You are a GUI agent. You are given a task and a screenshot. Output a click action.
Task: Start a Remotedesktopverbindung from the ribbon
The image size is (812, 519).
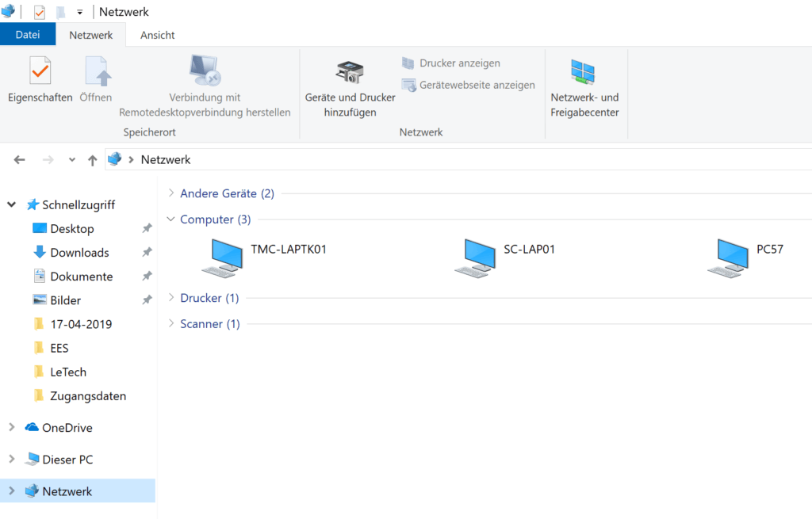pos(203,79)
